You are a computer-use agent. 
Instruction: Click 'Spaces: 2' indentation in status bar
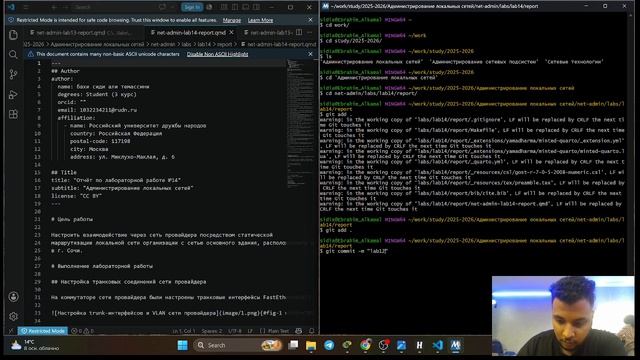(212, 331)
